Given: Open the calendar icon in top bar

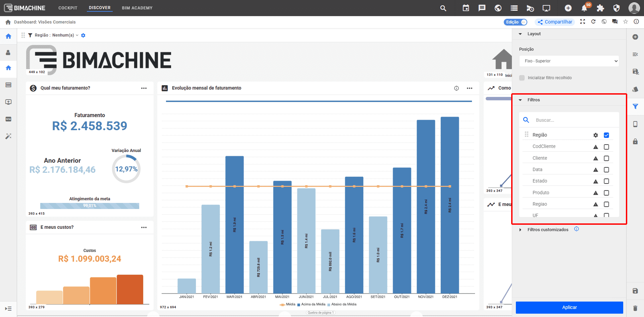Looking at the screenshot, I should point(466,8).
